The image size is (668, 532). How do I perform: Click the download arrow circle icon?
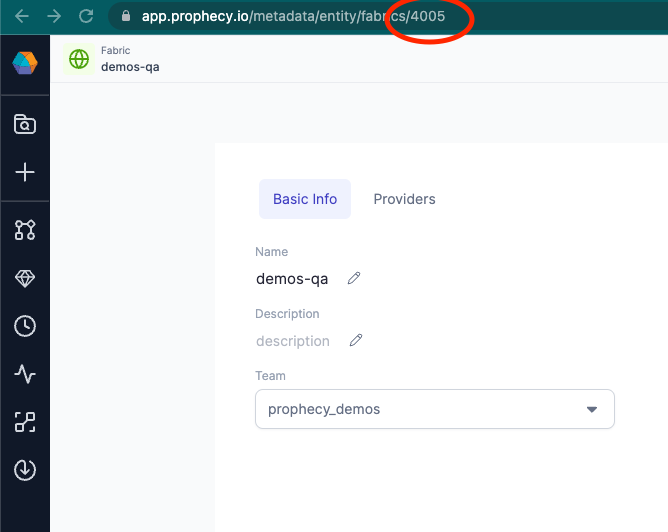click(25, 470)
